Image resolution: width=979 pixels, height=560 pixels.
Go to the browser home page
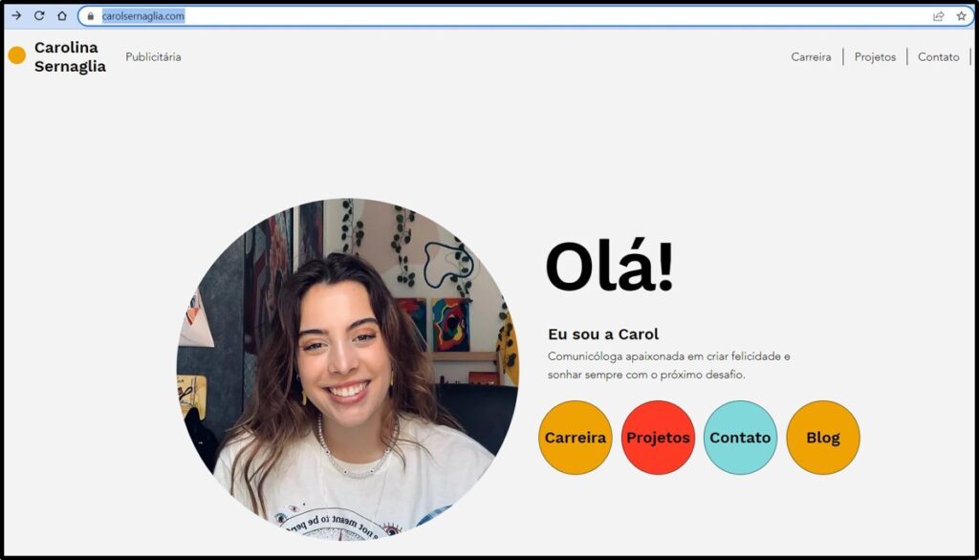click(62, 15)
